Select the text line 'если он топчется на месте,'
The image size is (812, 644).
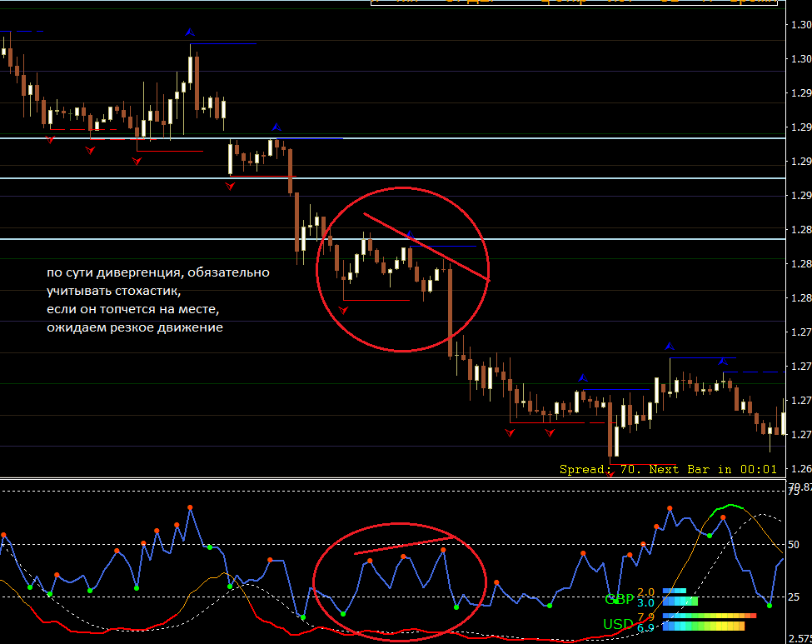pyautogui.click(x=133, y=309)
